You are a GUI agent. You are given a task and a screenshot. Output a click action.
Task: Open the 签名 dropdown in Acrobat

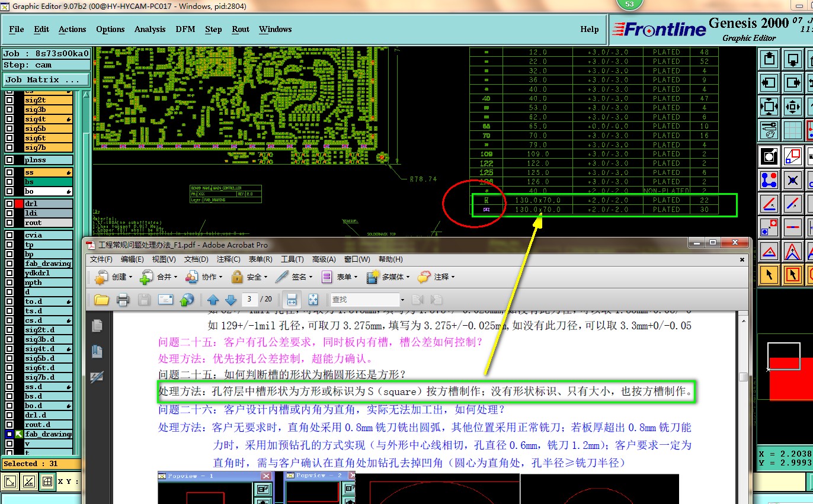(x=295, y=277)
